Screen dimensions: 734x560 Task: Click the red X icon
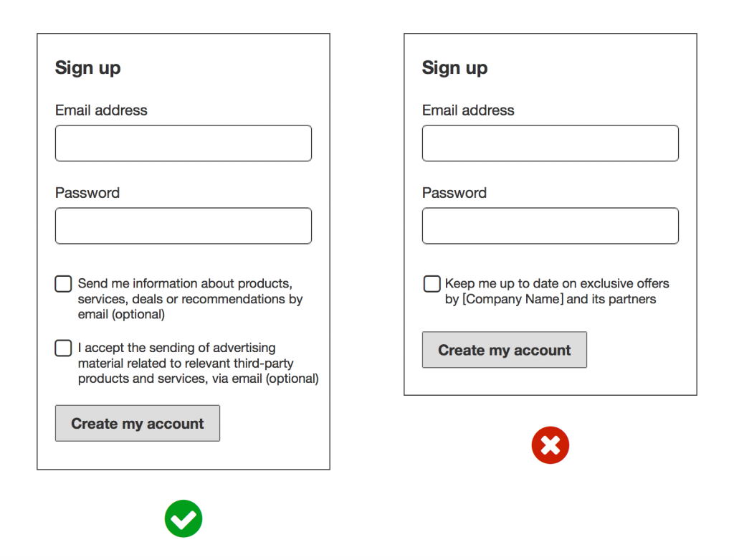click(x=550, y=445)
